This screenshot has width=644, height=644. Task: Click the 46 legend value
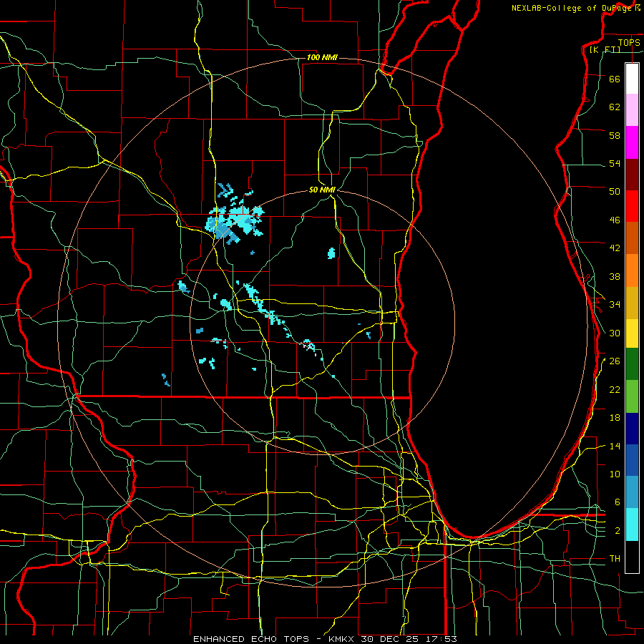[x=615, y=220]
